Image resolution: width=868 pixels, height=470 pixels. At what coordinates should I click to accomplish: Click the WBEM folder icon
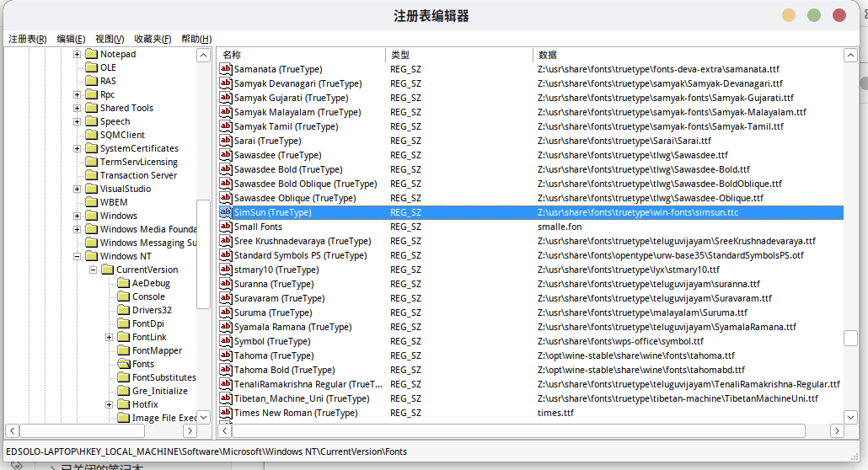point(91,202)
